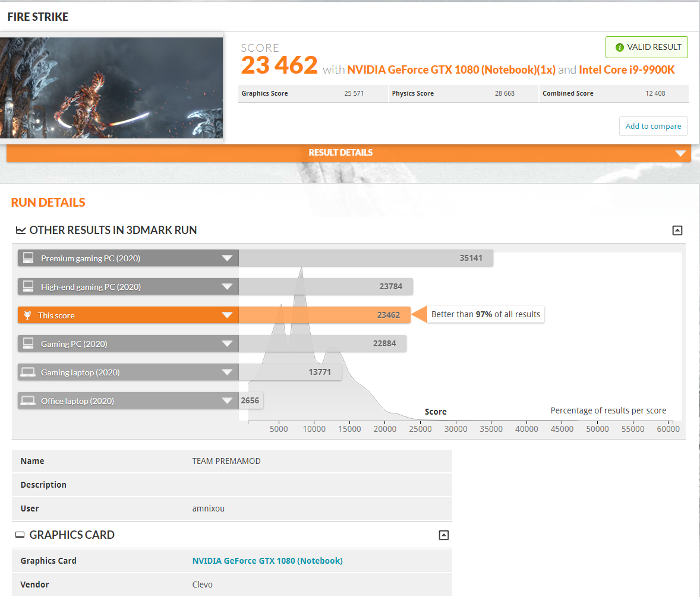Click the Graphics Score value 25 571

(354, 94)
